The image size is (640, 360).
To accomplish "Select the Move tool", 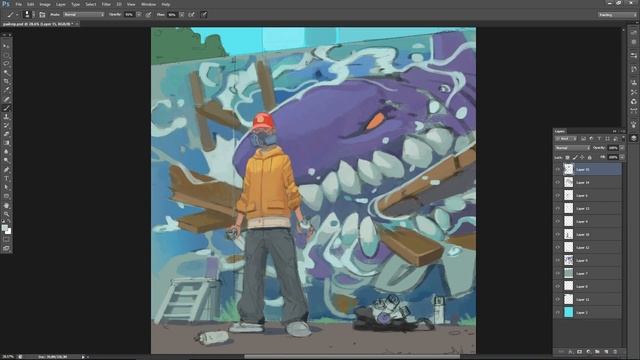I will click(6, 46).
